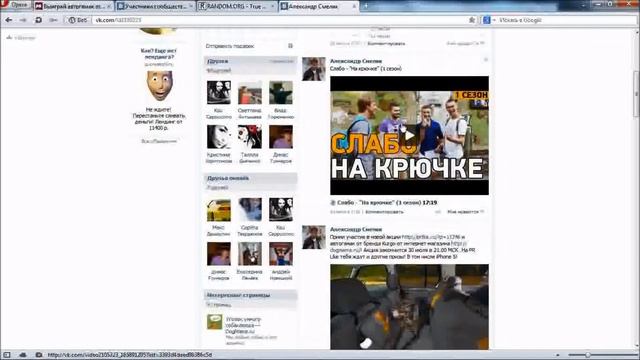Image resolution: width=640 pixels, height=360 pixels.
Task: Click the small options icon on Слабо post
Action: tap(486, 60)
